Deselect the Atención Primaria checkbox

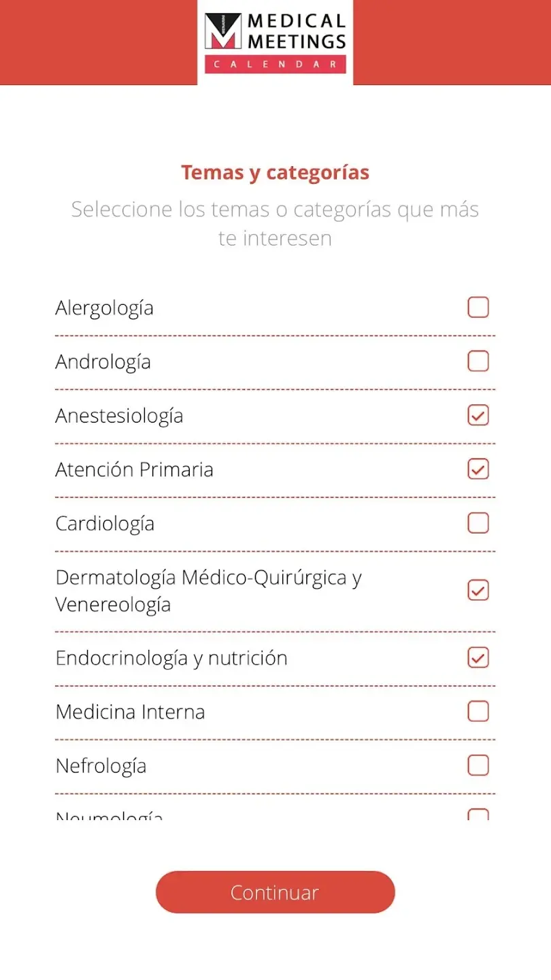tap(478, 469)
